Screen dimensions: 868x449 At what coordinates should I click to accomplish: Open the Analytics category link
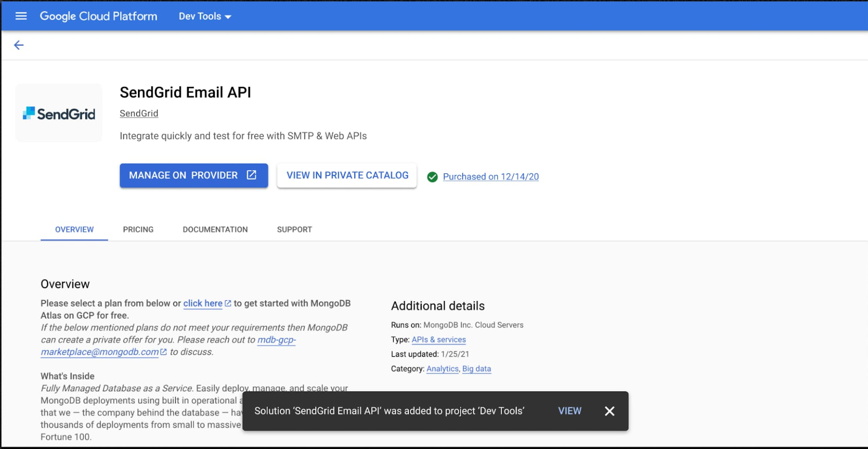click(x=442, y=369)
